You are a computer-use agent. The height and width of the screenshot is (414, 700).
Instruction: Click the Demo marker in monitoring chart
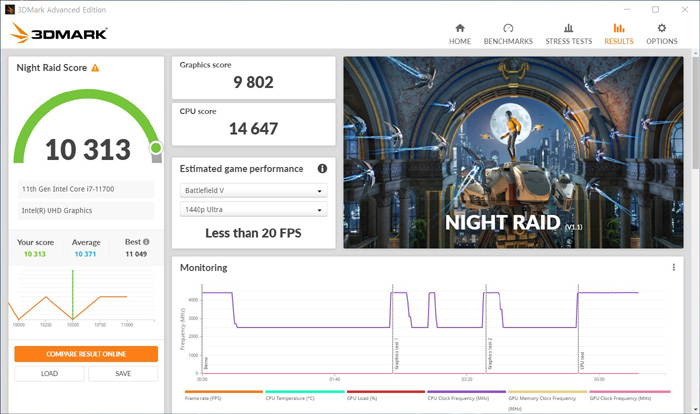pyautogui.click(x=206, y=363)
